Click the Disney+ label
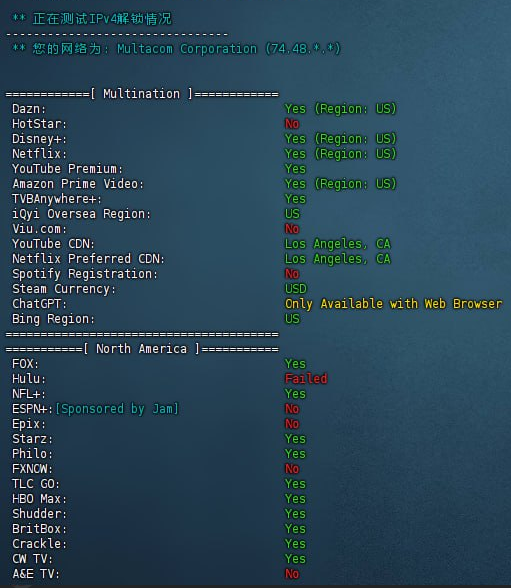Viewport: 511px width, 588px height. [x=39, y=139]
